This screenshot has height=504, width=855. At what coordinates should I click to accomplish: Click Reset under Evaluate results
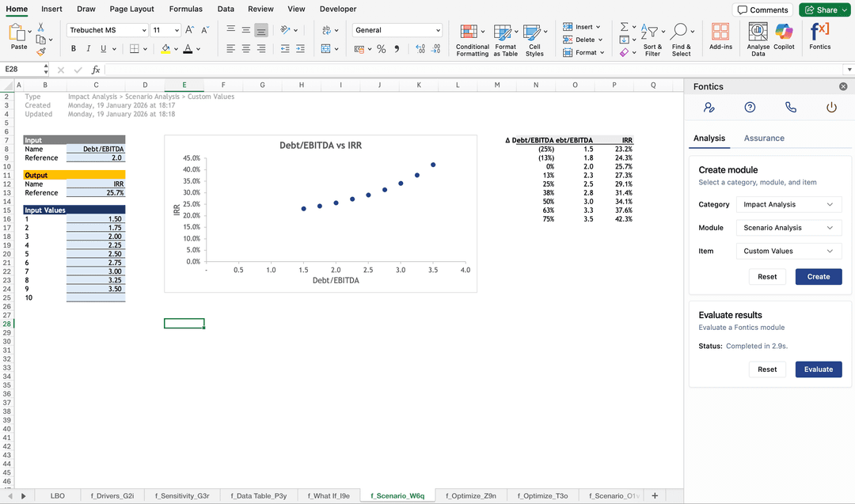click(766, 369)
